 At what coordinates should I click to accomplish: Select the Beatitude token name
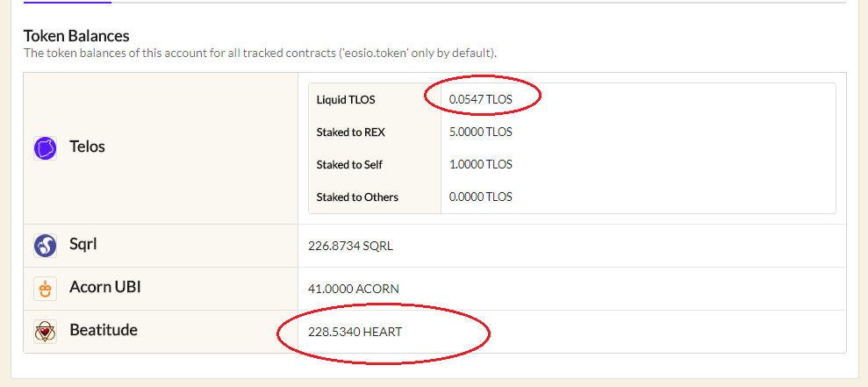(x=104, y=330)
